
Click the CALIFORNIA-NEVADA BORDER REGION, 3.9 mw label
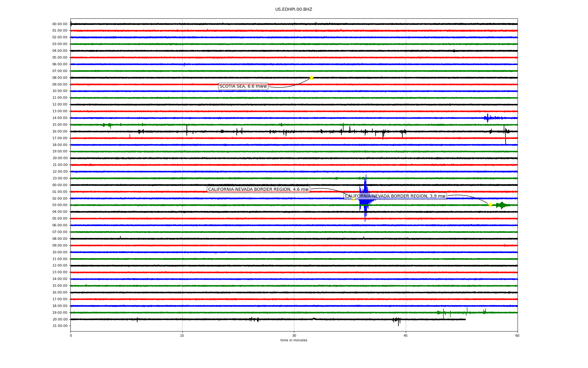(x=395, y=196)
